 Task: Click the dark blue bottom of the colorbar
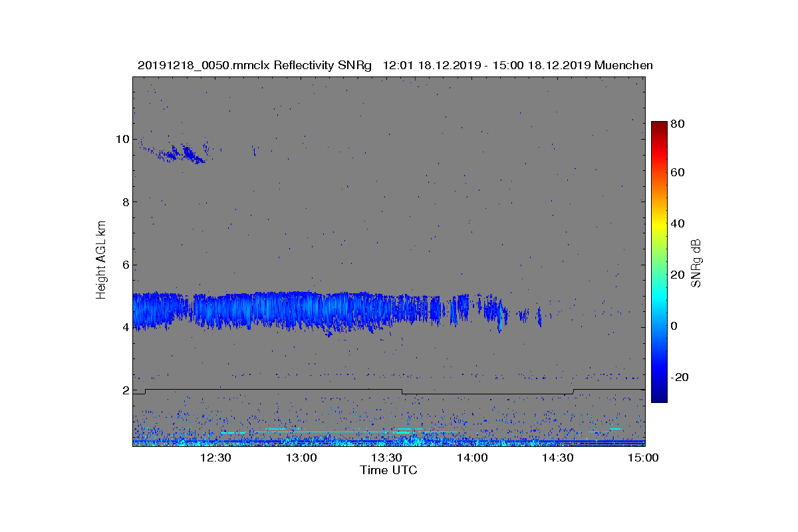pos(659,396)
